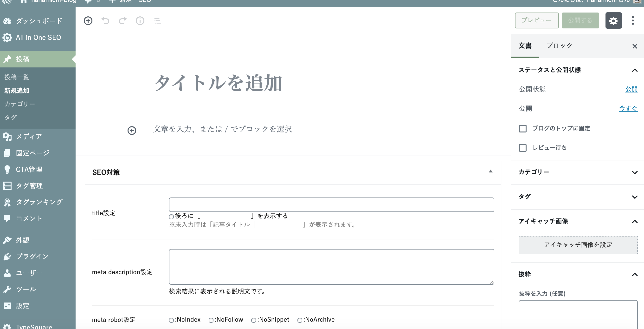
Task: Select the :NoIndex radio option
Action: (171, 320)
